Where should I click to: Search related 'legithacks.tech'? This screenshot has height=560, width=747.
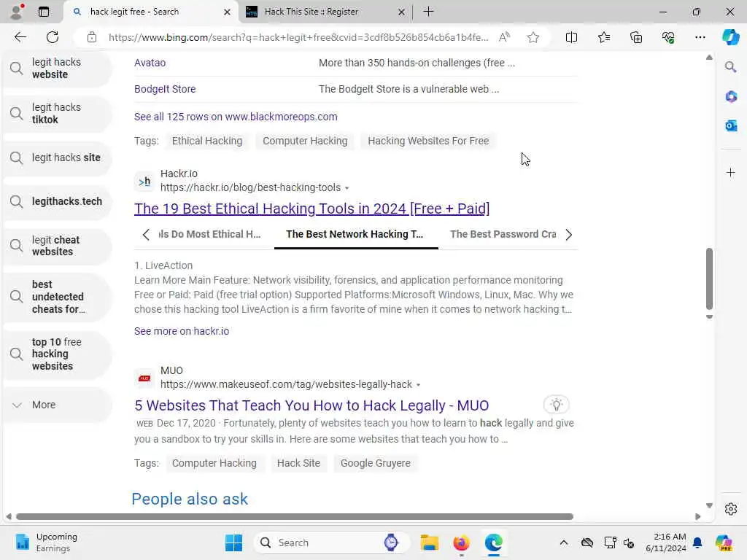(57, 201)
